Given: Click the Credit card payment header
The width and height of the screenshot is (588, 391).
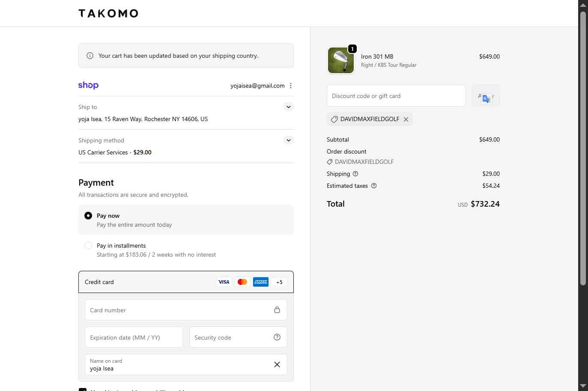Looking at the screenshot, I should [x=186, y=282].
